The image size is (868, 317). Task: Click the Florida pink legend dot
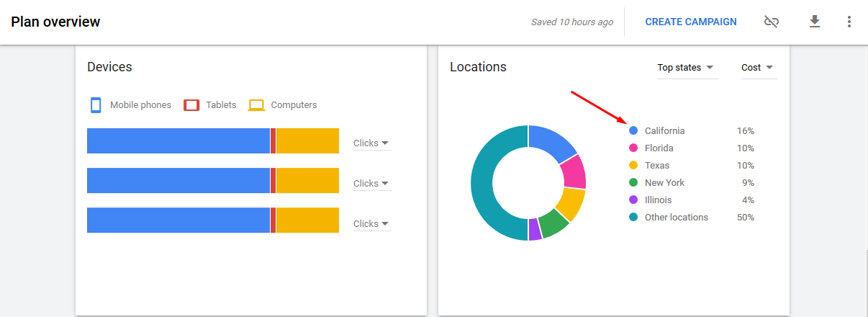(x=633, y=148)
